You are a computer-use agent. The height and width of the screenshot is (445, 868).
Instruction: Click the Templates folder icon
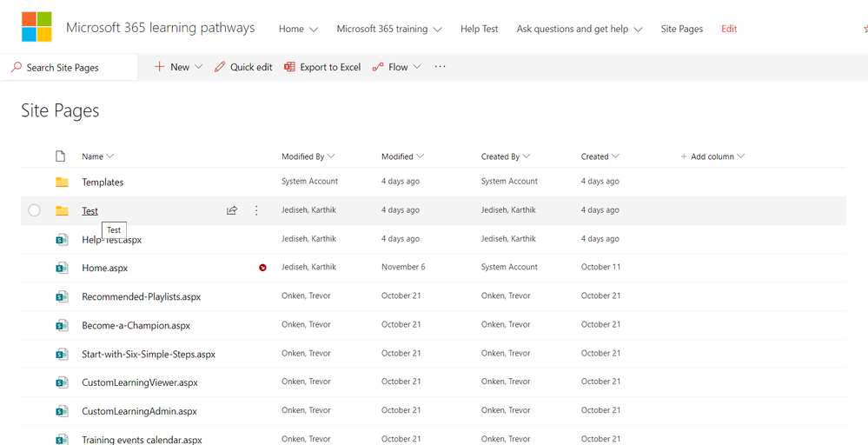[62, 183]
